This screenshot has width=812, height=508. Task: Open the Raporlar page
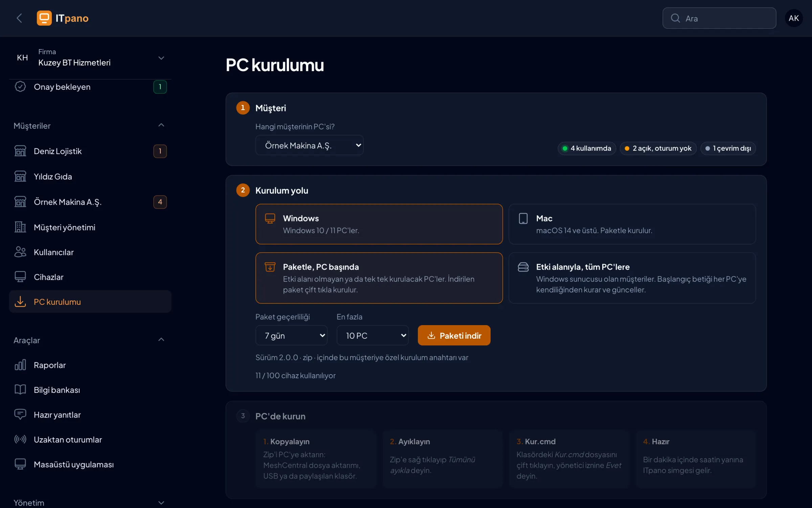click(x=90, y=365)
